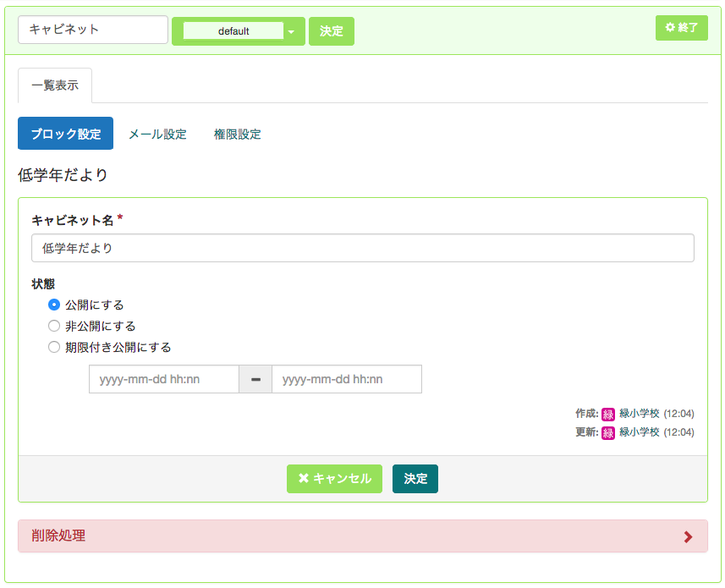Select the 非公開にする radio option
The image size is (725, 588).
click(54, 326)
